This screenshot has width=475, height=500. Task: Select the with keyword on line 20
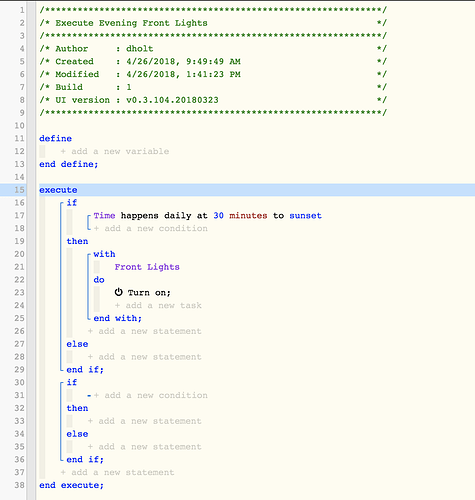104,254
